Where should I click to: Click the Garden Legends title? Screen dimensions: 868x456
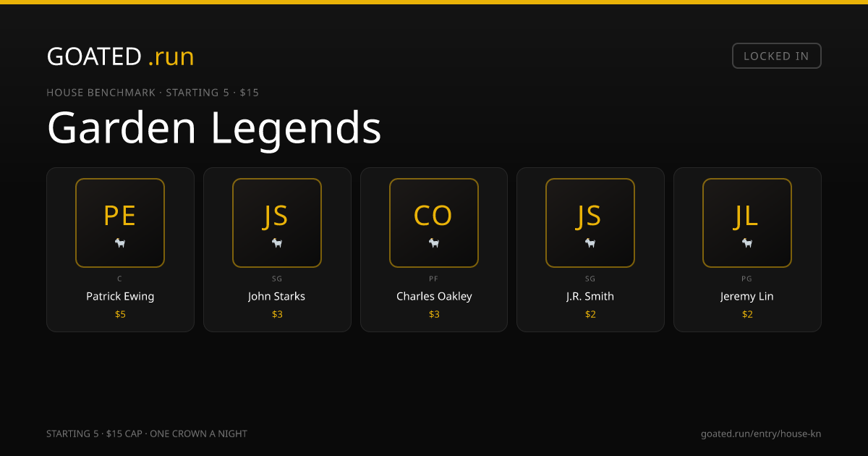214,128
